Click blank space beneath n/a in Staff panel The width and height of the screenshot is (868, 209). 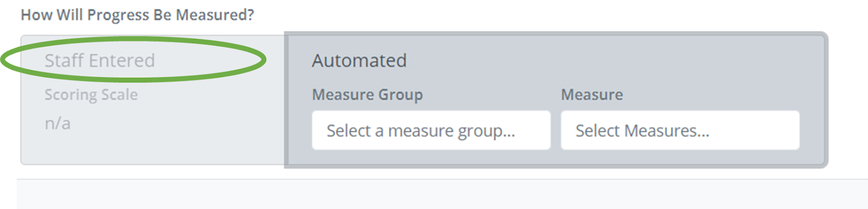coord(152,148)
